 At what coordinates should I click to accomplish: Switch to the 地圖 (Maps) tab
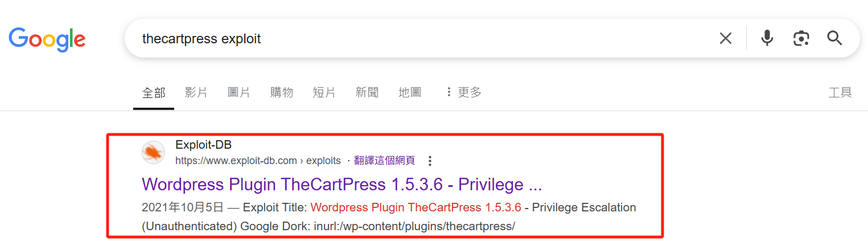point(410,92)
